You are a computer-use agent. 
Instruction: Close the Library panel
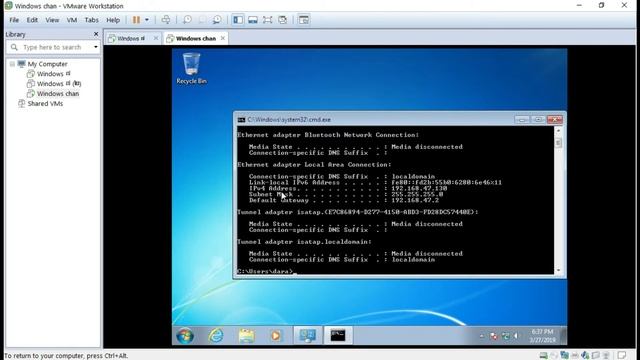tap(96, 34)
